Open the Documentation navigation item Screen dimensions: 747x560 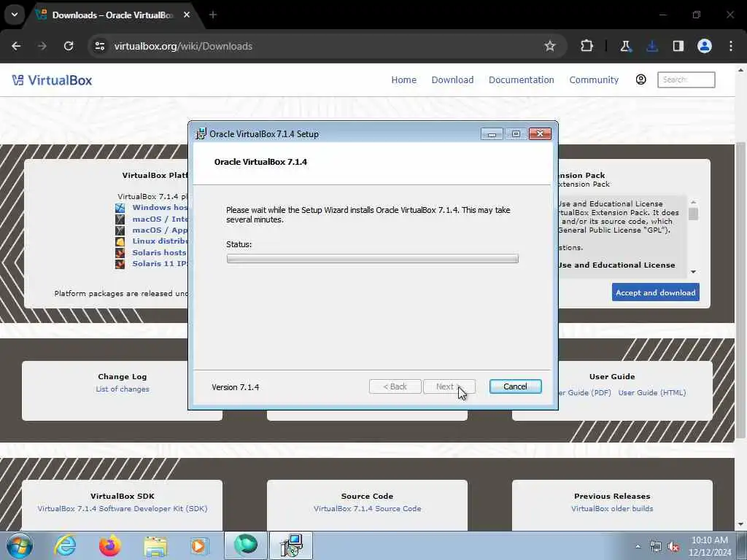pyautogui.click(x=521, y=80)
